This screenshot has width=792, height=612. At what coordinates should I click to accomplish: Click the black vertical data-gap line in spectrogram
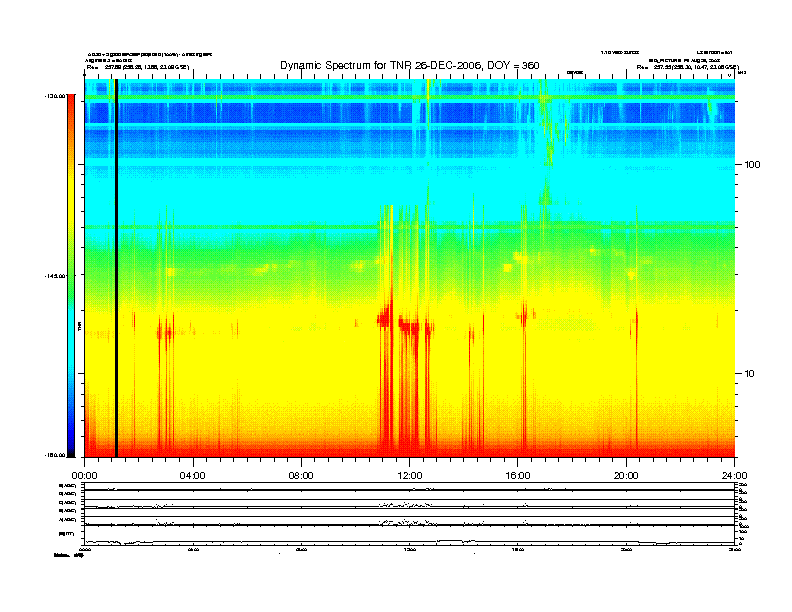[x=116, y=268]
